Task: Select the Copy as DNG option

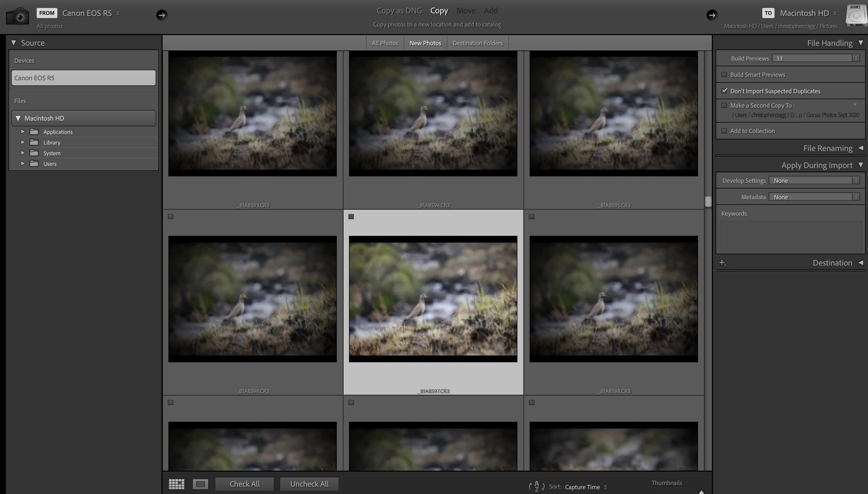Action: pos(399,11)
